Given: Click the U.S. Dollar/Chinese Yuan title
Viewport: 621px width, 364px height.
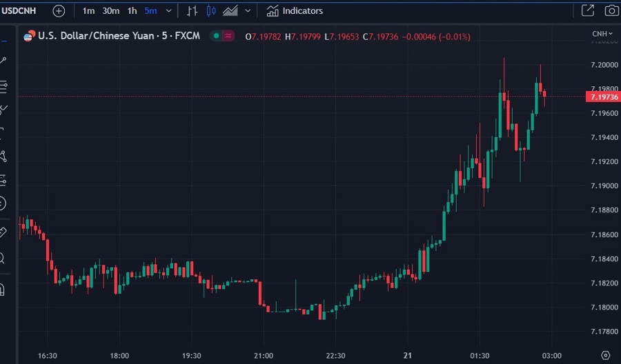Looking at the screenshot, I should [x=96, y=36].
